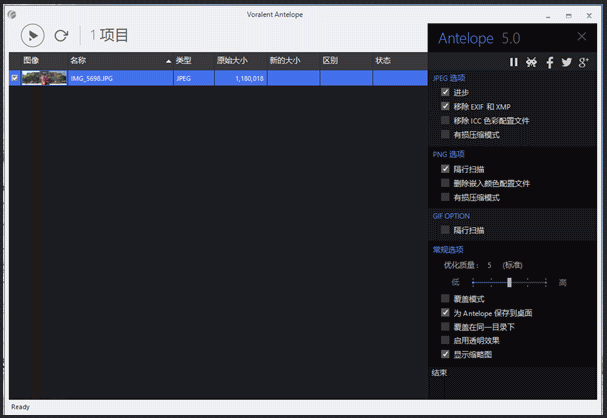The image size is (607, 418).
Task: Sort by 原始大小 column header
Action: tap(240, 60)
